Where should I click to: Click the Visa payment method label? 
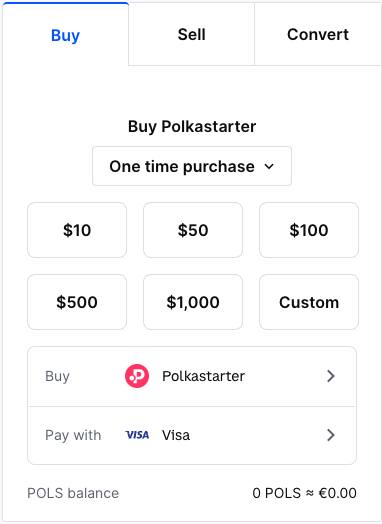[x=176, y=435]
